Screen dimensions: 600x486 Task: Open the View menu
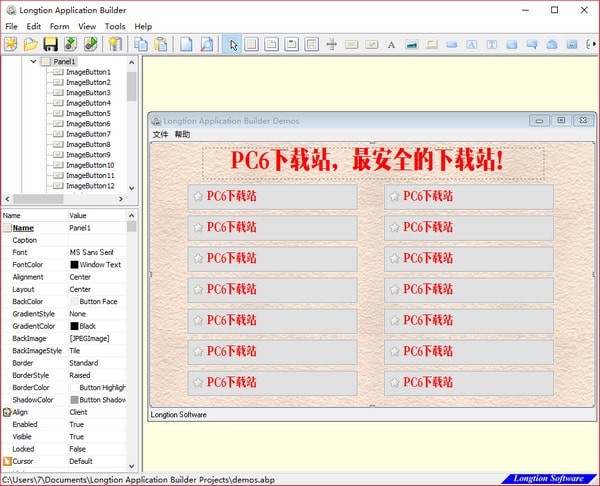[x=87, y=26]
